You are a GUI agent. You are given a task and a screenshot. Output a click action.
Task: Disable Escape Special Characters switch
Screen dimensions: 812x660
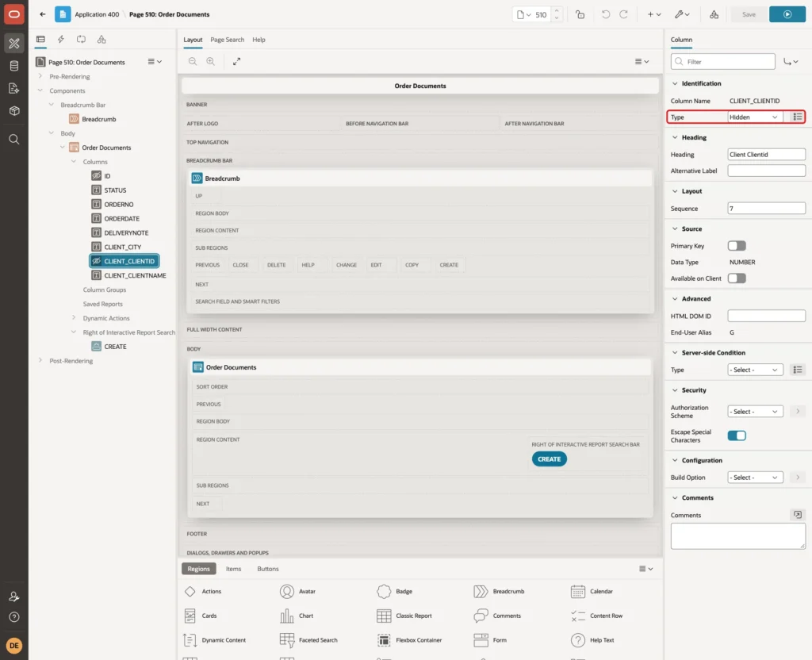737,436
